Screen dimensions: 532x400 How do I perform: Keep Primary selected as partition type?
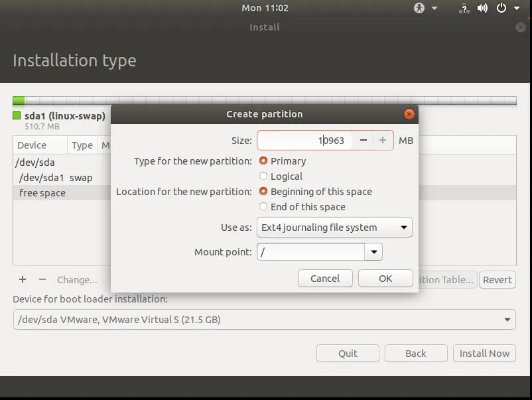(x=263, y=161)
